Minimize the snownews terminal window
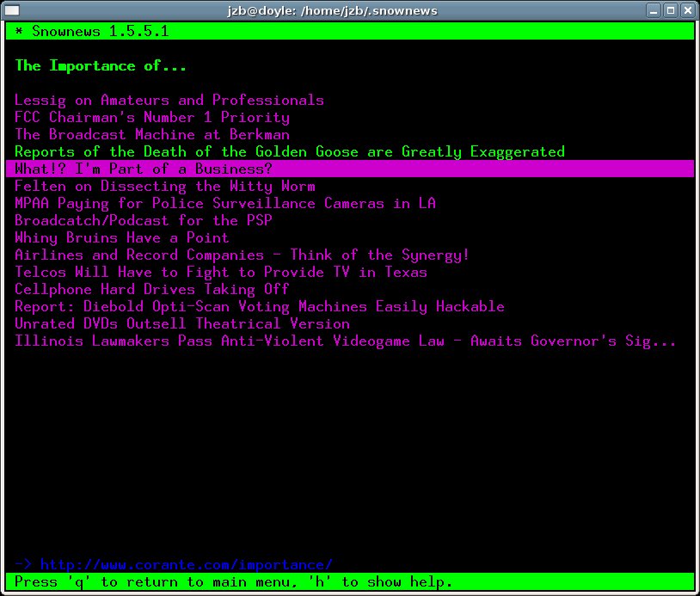Viewport: 700px width, 596px height. pyautogui.click(x=654, y=10)
